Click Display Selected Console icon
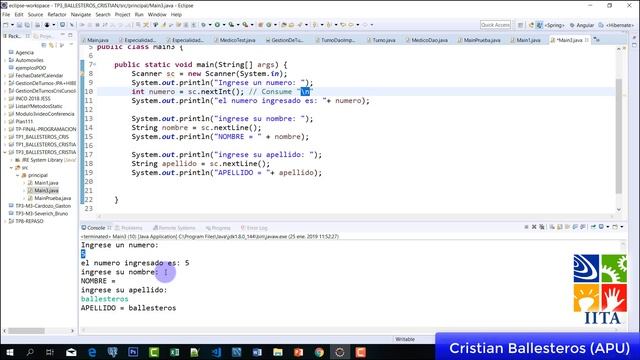640x360 pixels. (x=601, y=227)
